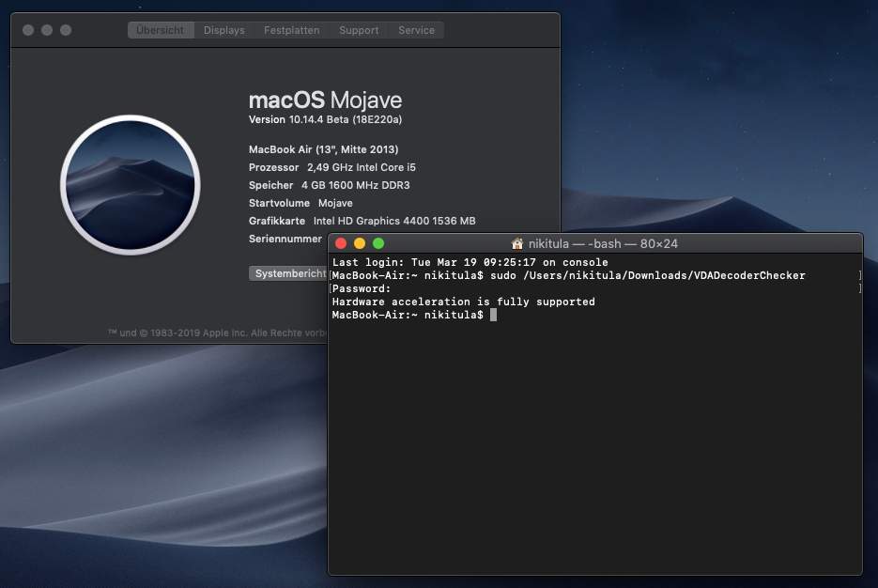Click the 'macOS Mojave' heading
The height and width of the screenshot is (588, 878).
pyautogui.click(x=325, y=101)
